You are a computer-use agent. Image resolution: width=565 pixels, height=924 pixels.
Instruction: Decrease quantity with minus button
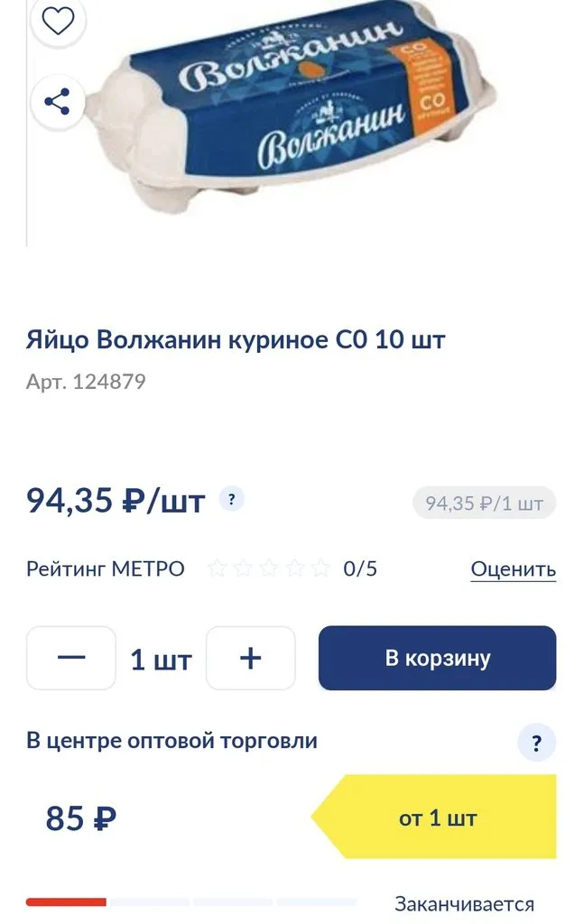[70, 659]
